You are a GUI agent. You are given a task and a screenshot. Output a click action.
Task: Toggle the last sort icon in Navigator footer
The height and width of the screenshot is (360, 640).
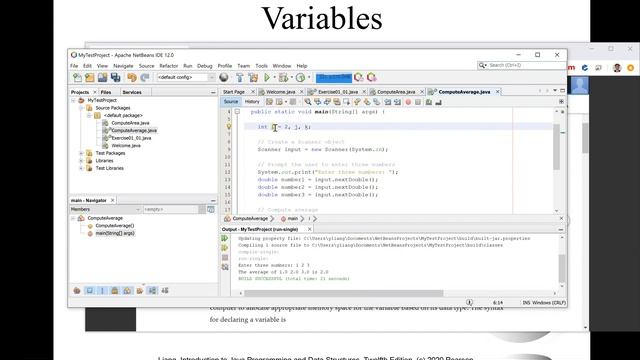165,291
